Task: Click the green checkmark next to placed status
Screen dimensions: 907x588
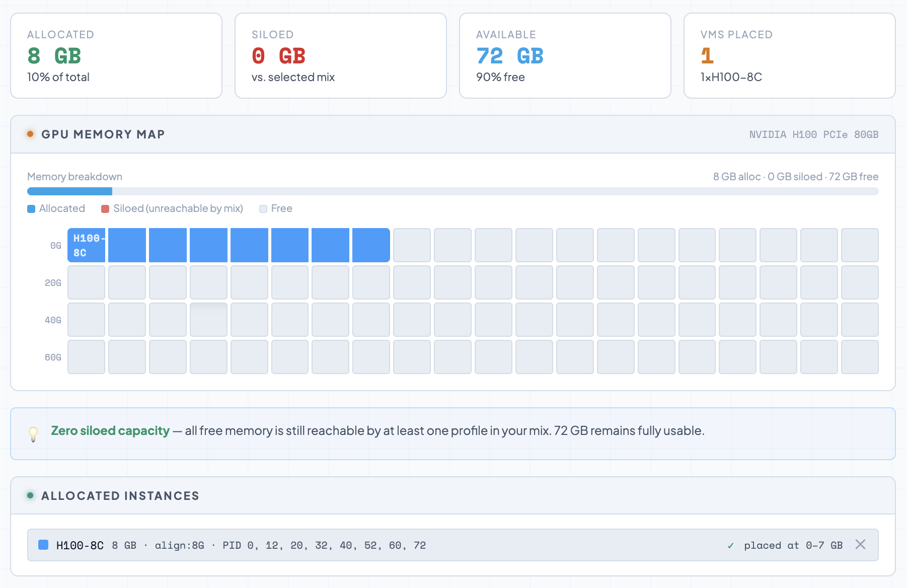Action: tap(730, 545)
